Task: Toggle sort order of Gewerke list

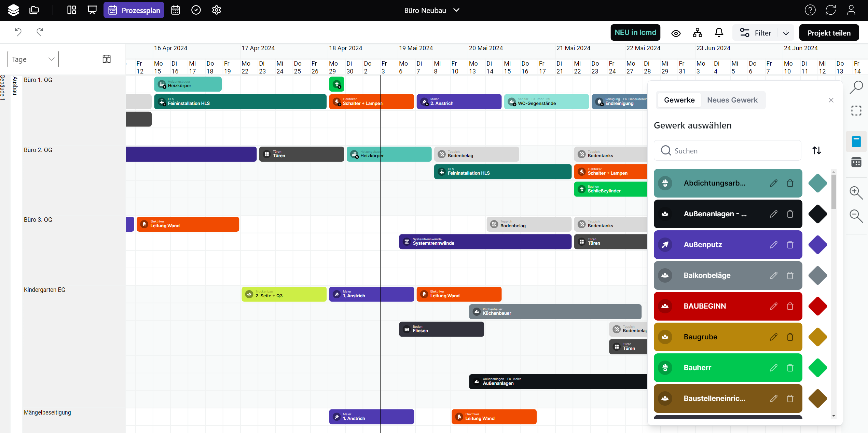Action: coord(816,150)
